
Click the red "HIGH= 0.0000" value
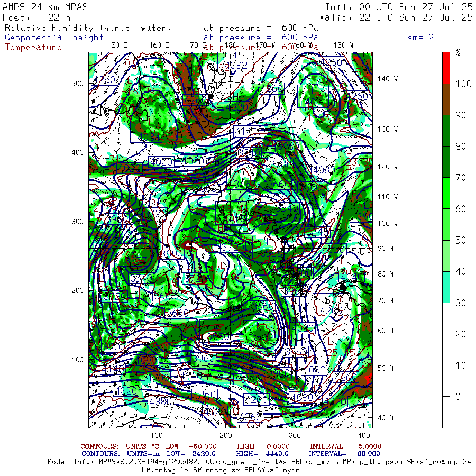coord(263,446)
